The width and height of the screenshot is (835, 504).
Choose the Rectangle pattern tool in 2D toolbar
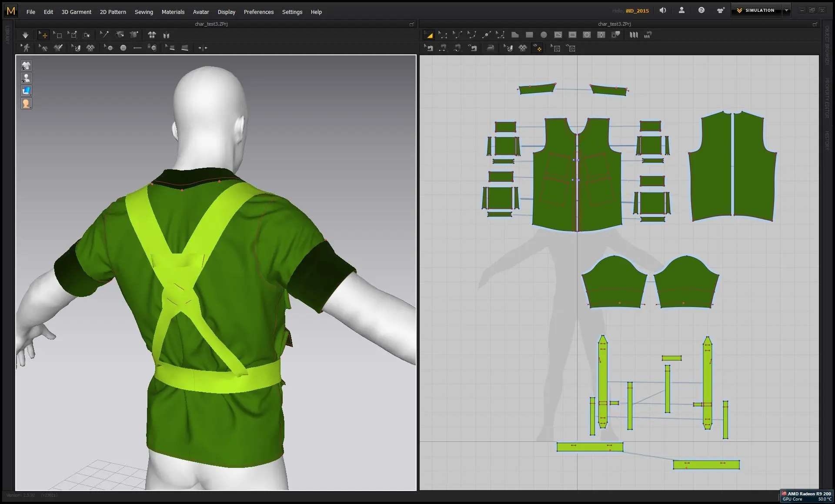[x=529, y=35]
